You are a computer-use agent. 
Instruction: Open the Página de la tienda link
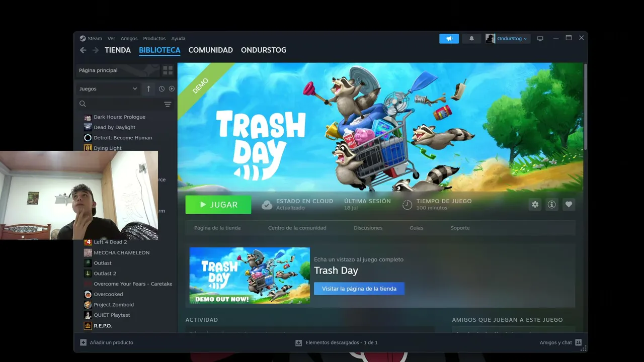(217, 228)
